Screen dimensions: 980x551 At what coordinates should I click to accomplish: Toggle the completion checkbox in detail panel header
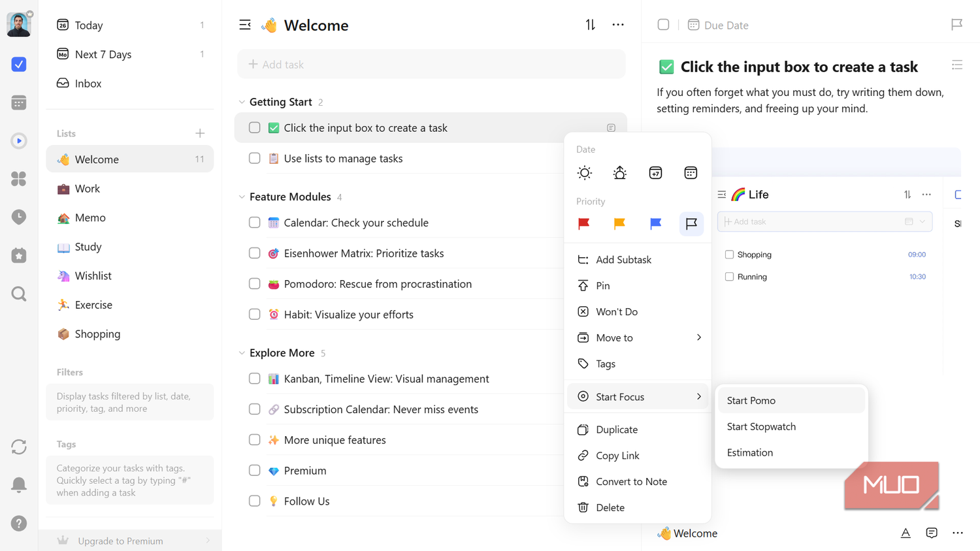pyautogui.click(x=664, y=25)
